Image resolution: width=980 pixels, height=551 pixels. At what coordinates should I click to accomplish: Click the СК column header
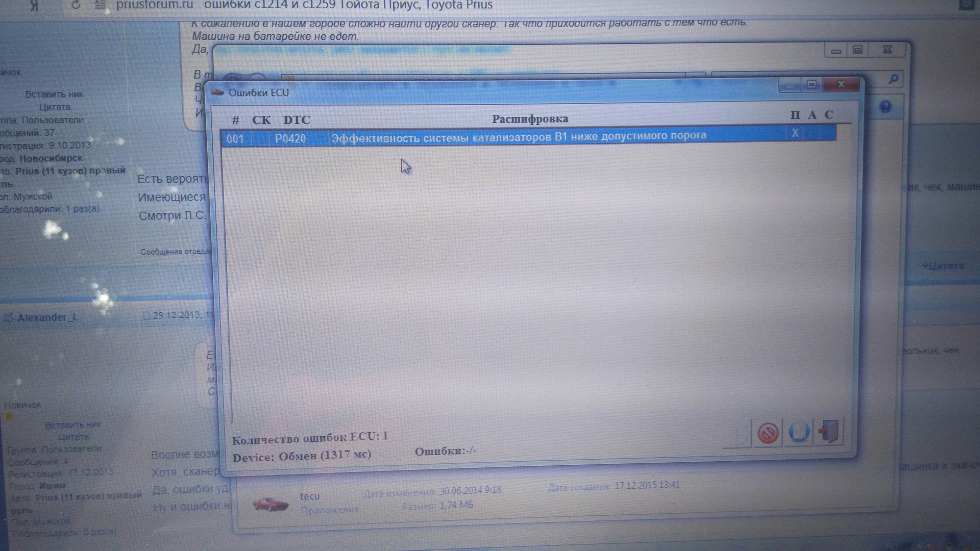click(x=261, y=120)
